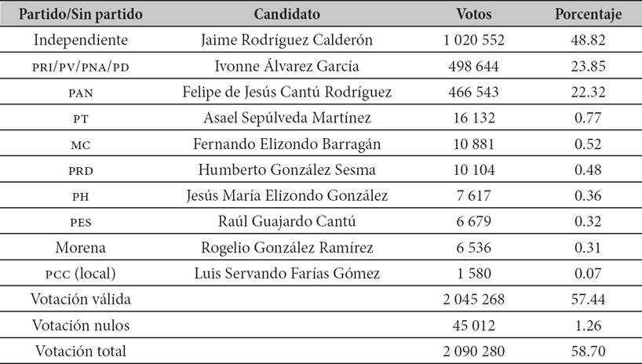Select the Independiente party cell
The image size is (642, 364).
click(x=76, y=40)
